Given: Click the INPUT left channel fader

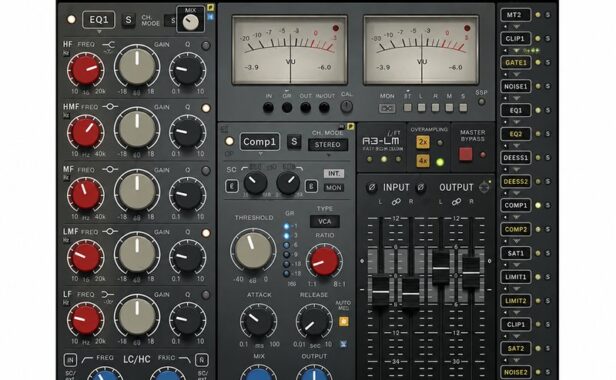Looking at the screenshot, I should (380, 291).
